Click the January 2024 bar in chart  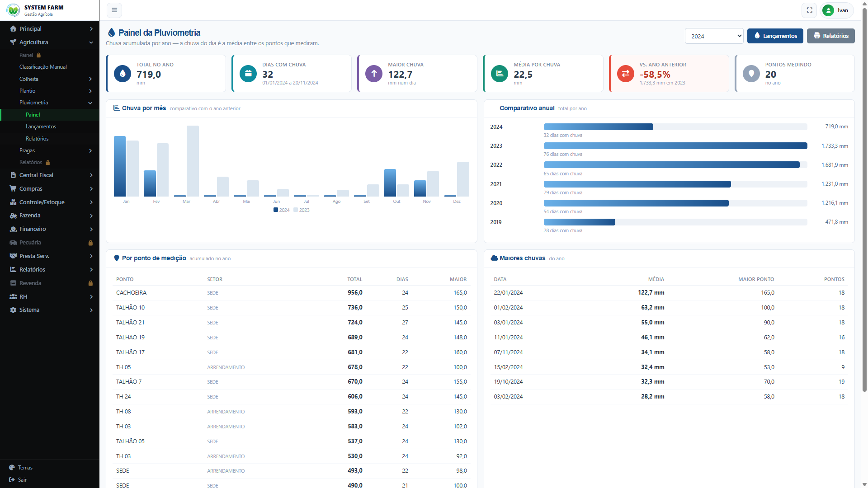120,166
